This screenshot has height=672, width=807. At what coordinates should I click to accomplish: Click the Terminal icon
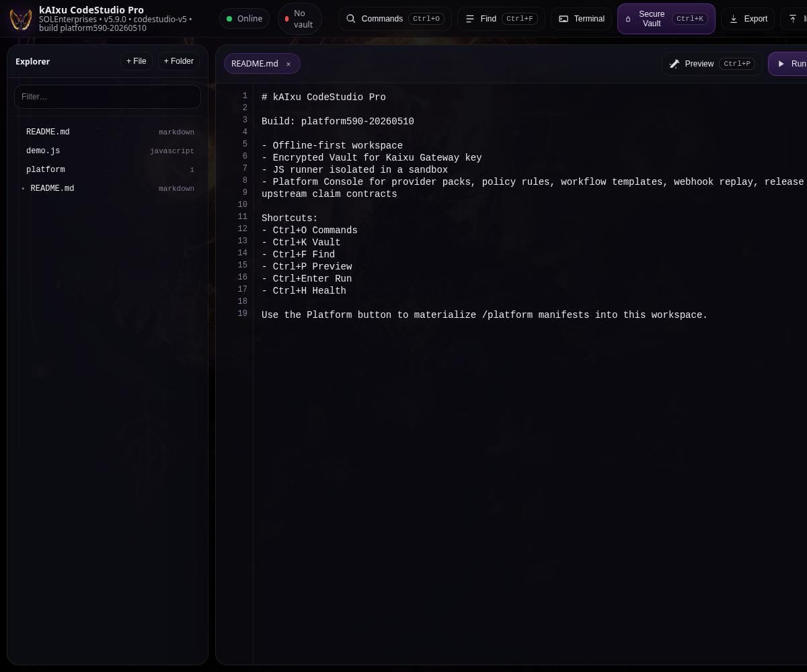(564, 19)
